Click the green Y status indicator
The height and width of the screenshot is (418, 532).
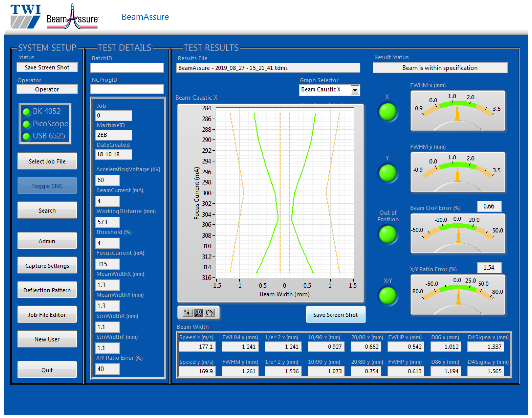(x=388, y=173)
